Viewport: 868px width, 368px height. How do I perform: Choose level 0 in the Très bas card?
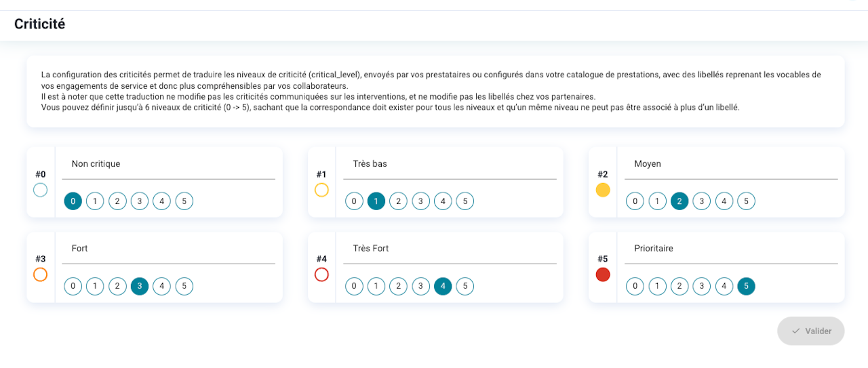(354, 201)
